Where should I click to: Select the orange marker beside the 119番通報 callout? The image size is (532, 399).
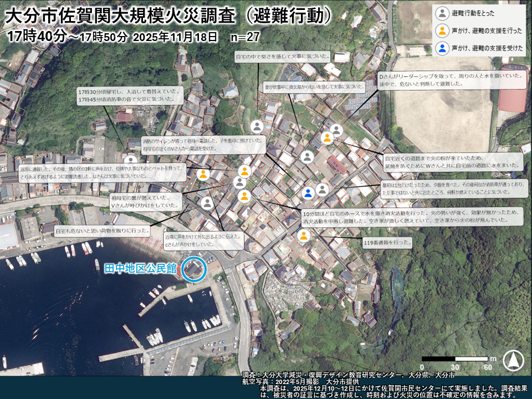tap(303, 236)
